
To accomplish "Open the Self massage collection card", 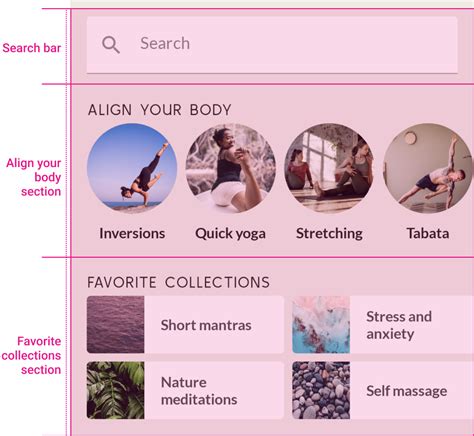I will click(x=383, y=390).
